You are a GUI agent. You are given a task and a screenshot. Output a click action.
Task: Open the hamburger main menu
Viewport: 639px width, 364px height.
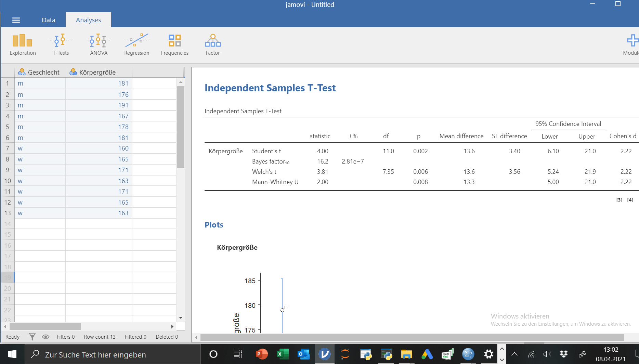[x=16, y=20]
